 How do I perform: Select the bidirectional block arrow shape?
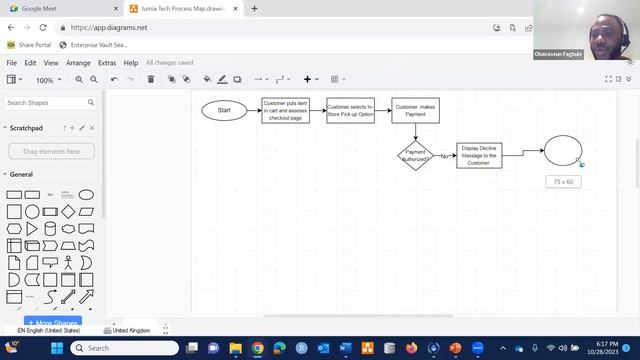(x=68, y=297)
